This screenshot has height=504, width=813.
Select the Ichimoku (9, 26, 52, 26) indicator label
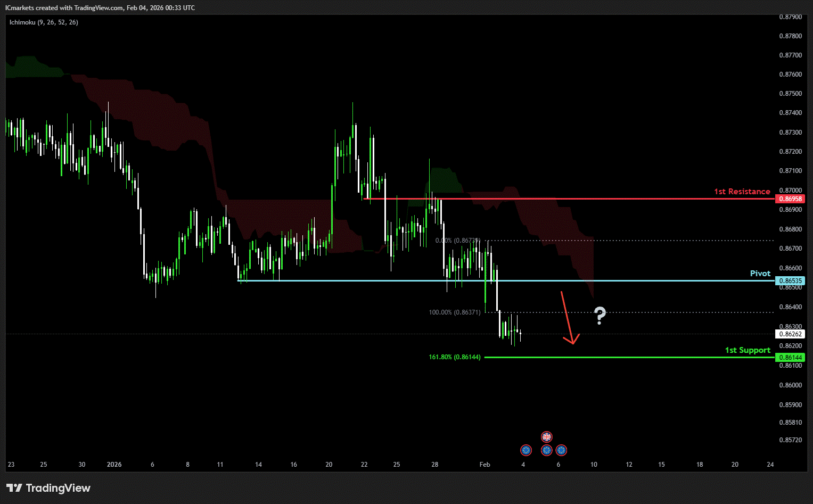44,22
